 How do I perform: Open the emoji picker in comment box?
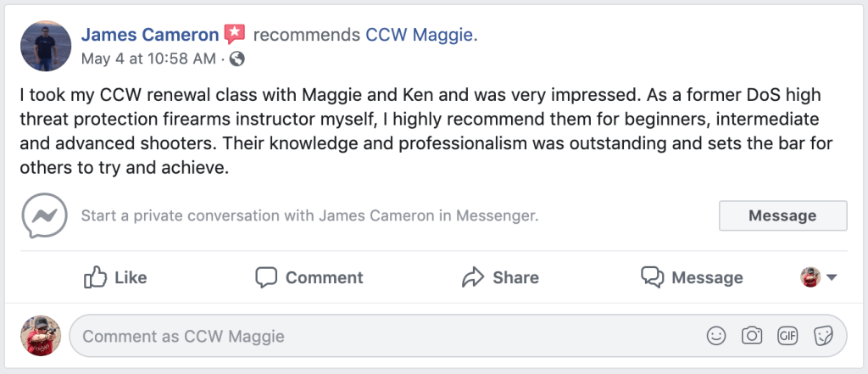[717, 336]
